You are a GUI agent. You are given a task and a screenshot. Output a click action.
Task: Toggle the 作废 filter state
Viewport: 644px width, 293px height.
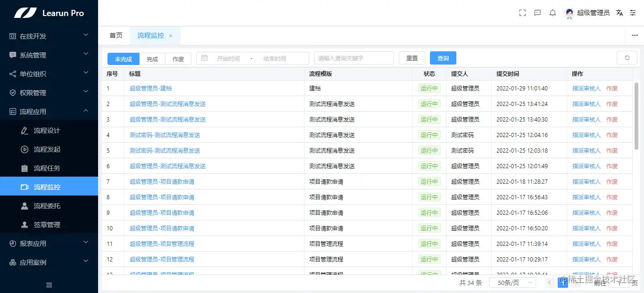[x=178, y=58]
